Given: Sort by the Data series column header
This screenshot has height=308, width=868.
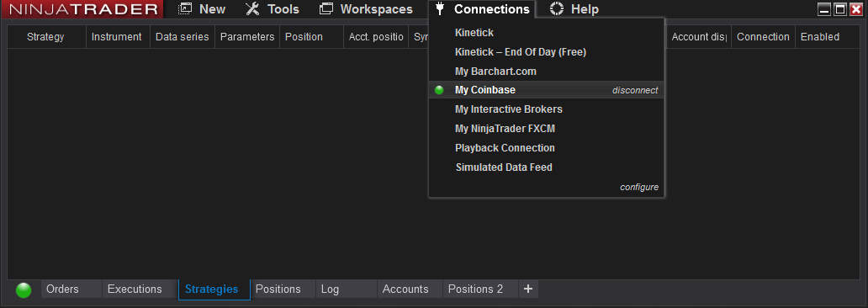Looking at the screenshot, I should 183,36.
